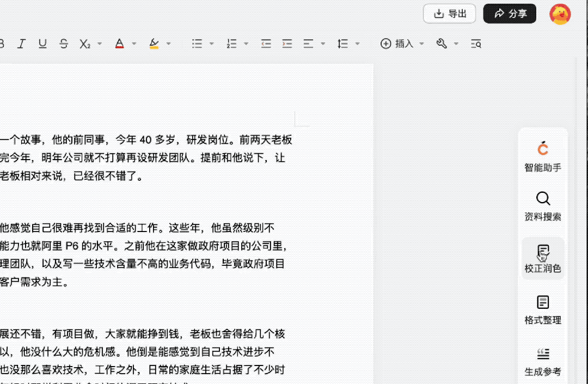Open the 插入 insert menu
588x384 pixels.
click(x=397, y=44)
